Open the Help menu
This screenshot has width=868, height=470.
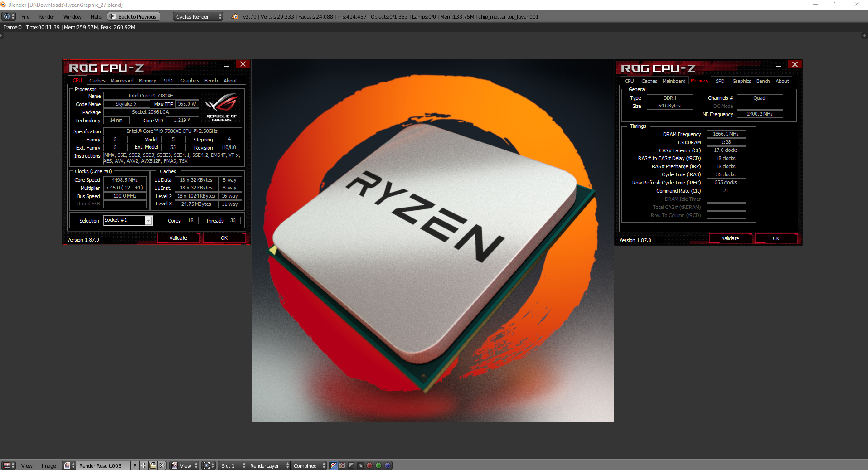click(x=96, y=17)
